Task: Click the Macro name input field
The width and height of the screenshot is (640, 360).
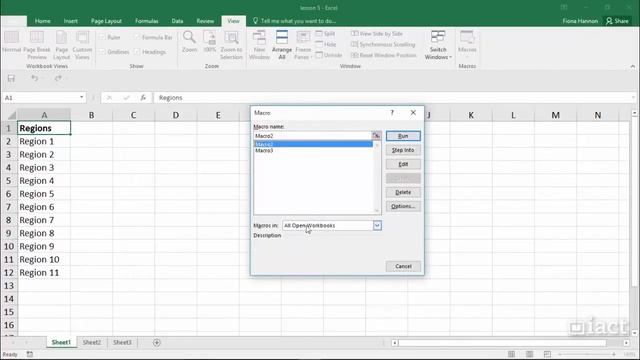Action: (x=312, y=136)
